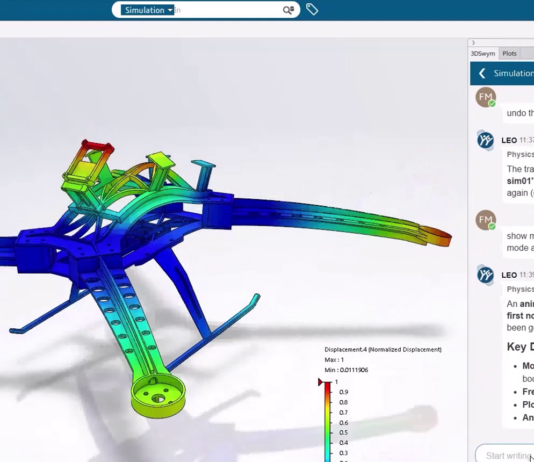
Task: Select the red camera mount on drone
Action: click(97, 147)
